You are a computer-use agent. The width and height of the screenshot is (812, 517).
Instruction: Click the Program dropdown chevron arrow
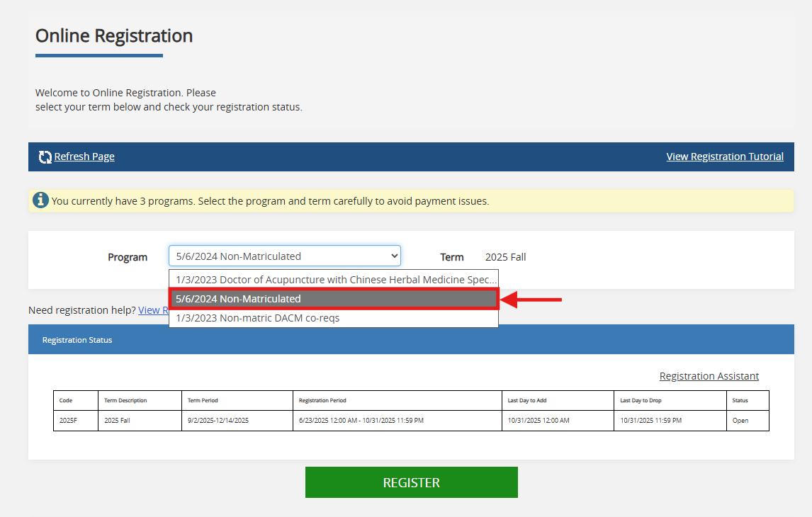click(395, 256)
